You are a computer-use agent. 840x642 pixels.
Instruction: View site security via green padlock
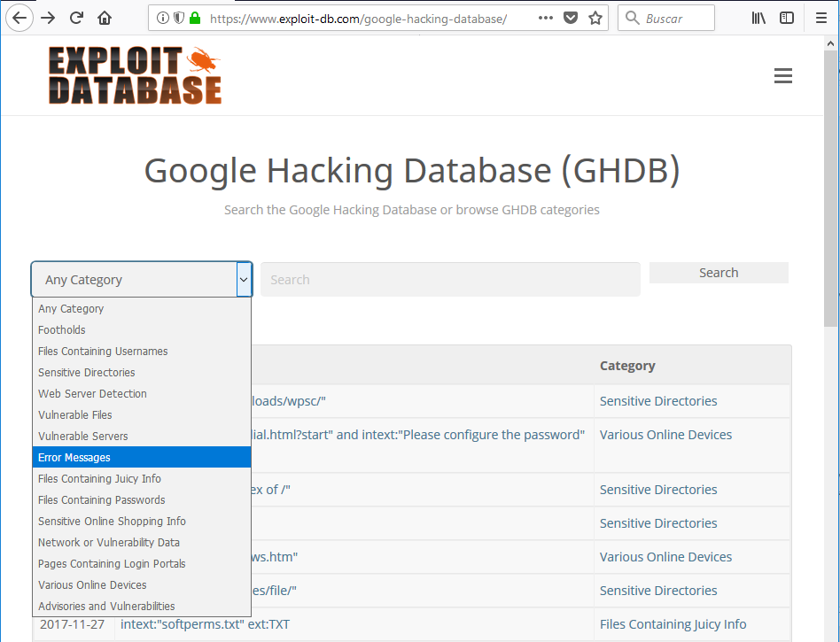(x=195, y=18)
